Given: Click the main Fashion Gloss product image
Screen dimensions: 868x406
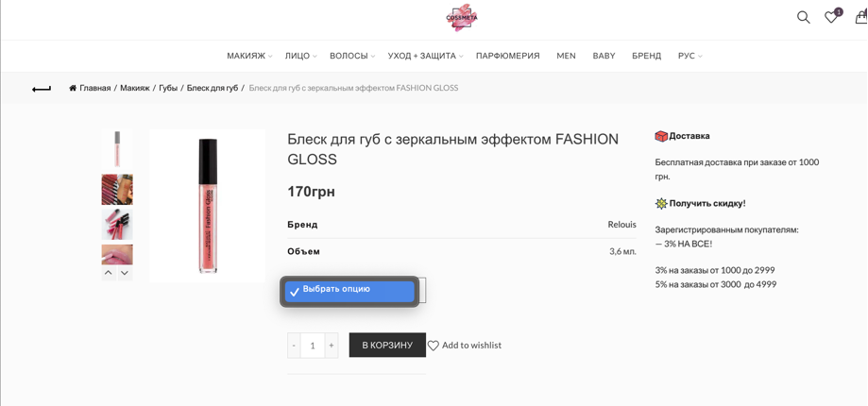Looking at the screenshot, I should point(208,206).
